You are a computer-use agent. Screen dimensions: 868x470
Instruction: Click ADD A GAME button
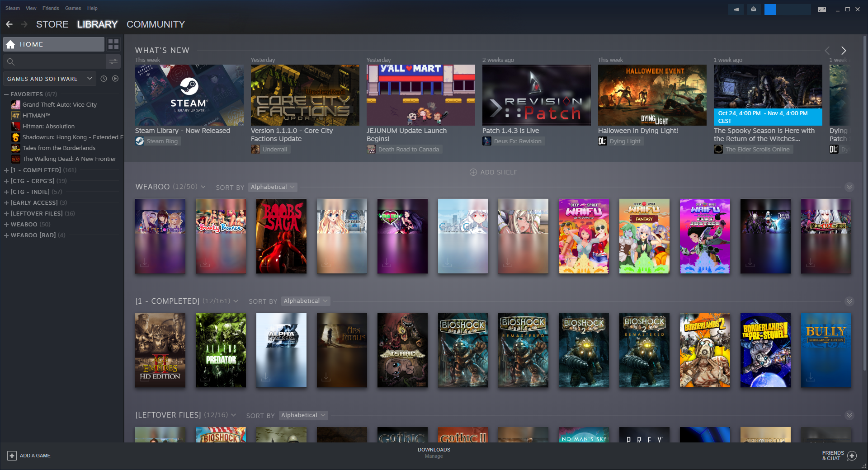click(x=29, y=456)
